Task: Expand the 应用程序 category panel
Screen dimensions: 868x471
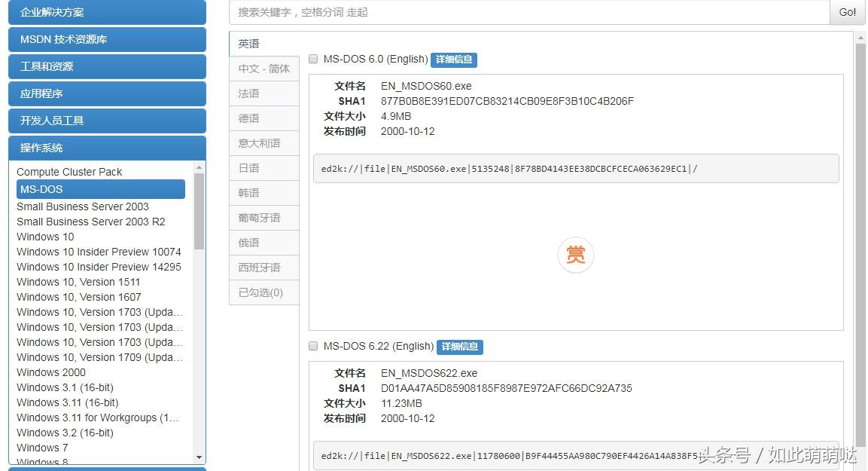Action: tap(108, 93)
